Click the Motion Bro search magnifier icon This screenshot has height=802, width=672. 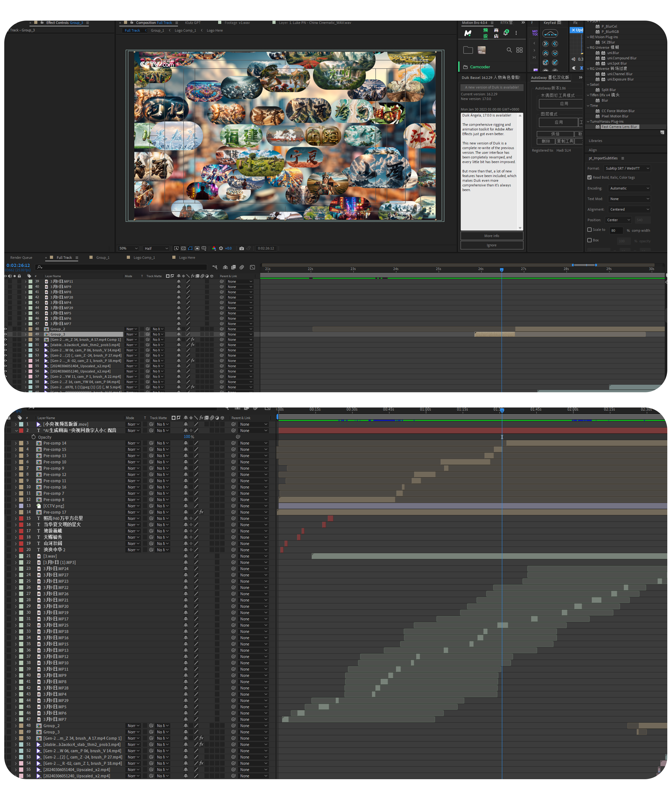509,50
